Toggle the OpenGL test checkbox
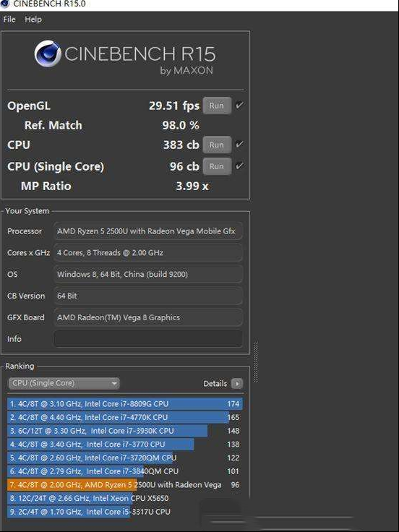 [x=239, y=106]
